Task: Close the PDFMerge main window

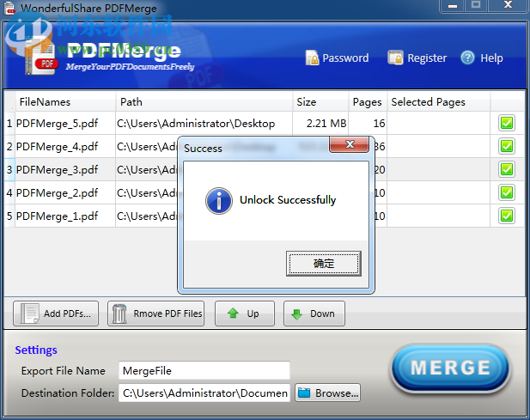Action: [x=508, y=5]
